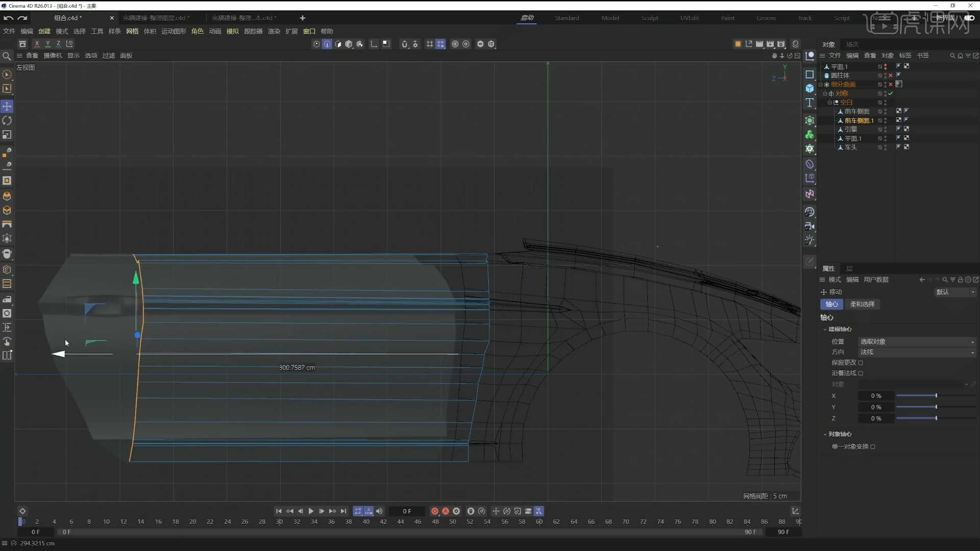Add a new document with plus button

pos(302,18)
